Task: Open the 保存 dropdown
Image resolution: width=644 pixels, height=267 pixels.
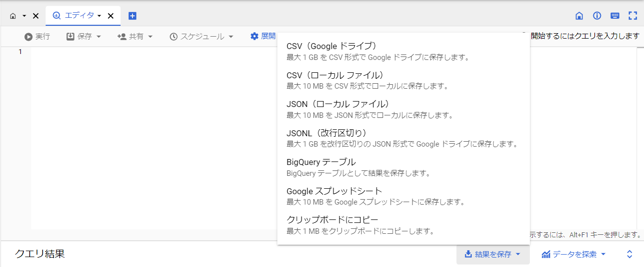Action: (84, 37)
